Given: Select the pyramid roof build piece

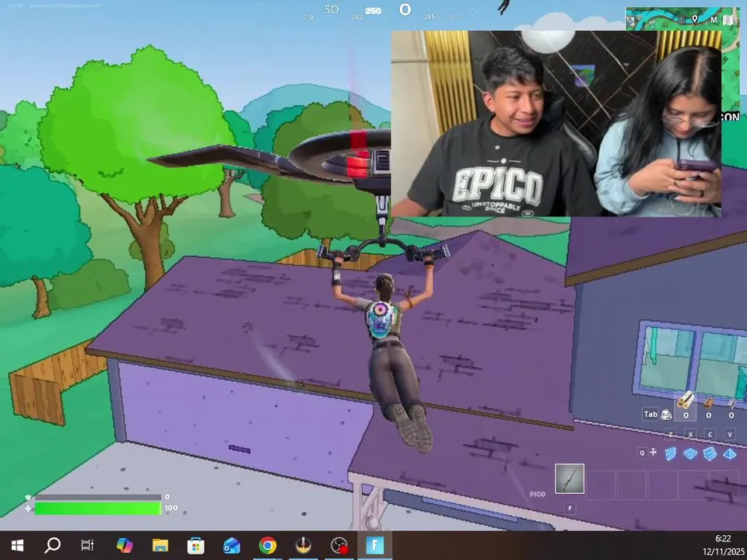Looking at the screenshot, I should tap(730, 453).
